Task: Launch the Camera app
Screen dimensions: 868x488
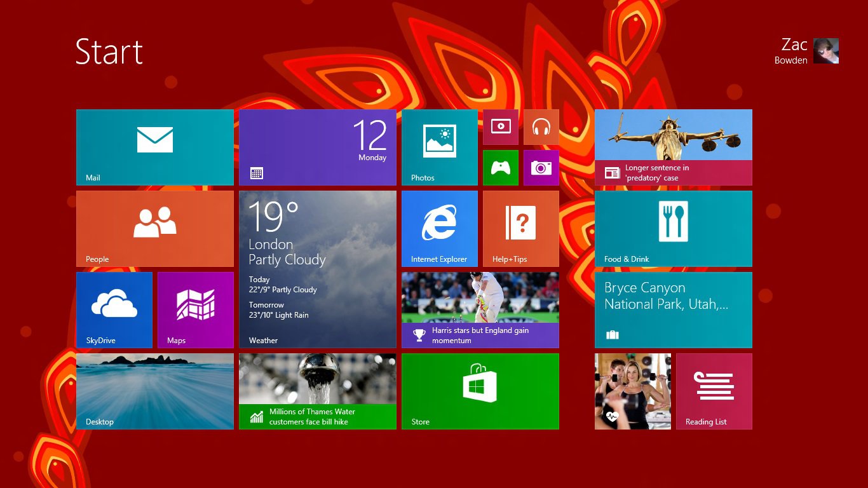Action: click(x=541, y=168)
